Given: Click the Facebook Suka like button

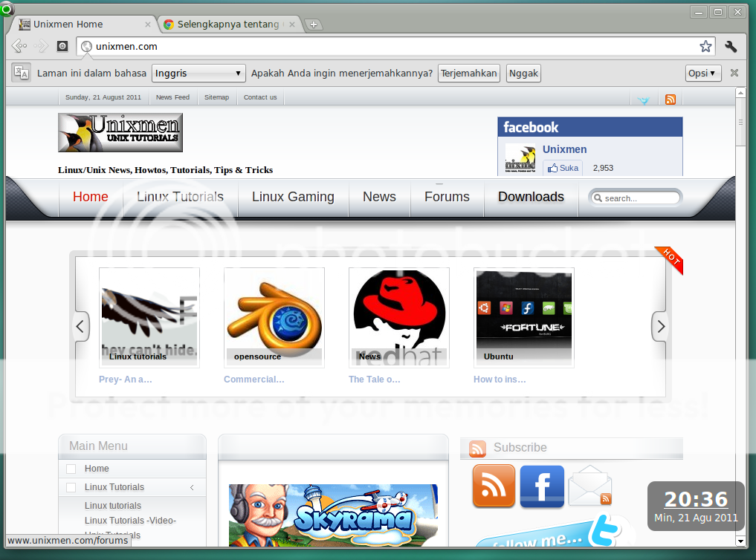Looking at the screenshot, I should 563,168.
